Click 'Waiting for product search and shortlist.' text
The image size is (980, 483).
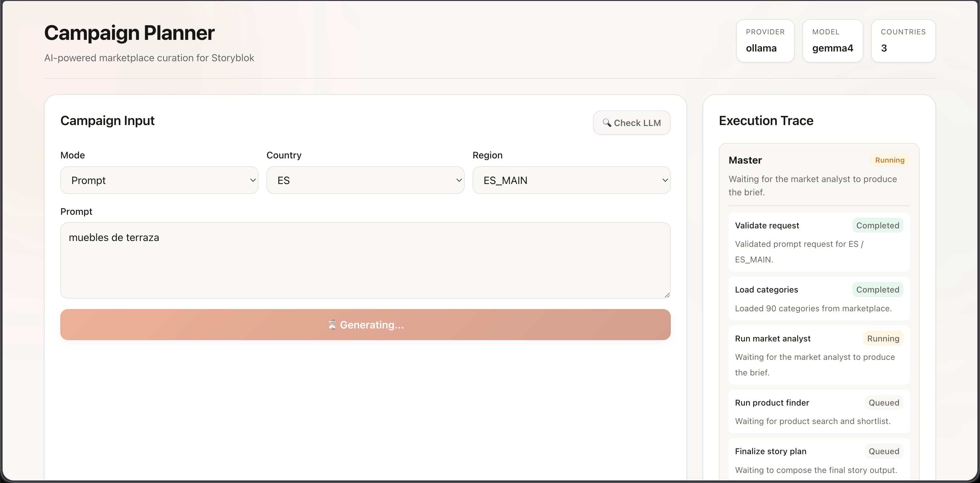pyautogui.click(x=812, y=421)
